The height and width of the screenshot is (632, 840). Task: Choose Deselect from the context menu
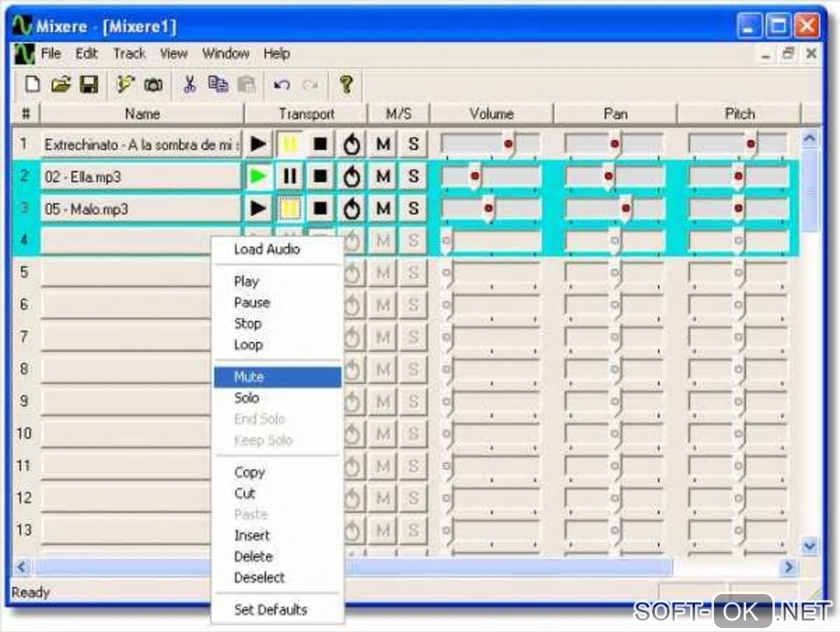[278, 578]
